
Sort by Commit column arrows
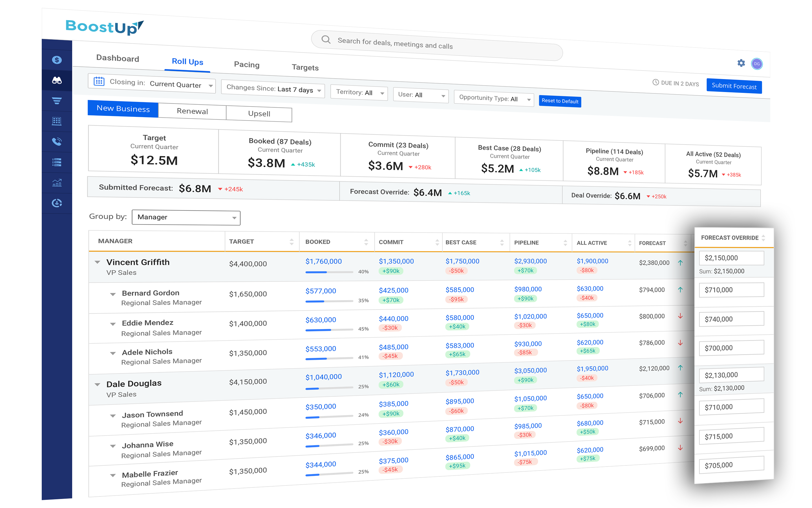click(437, 242)
